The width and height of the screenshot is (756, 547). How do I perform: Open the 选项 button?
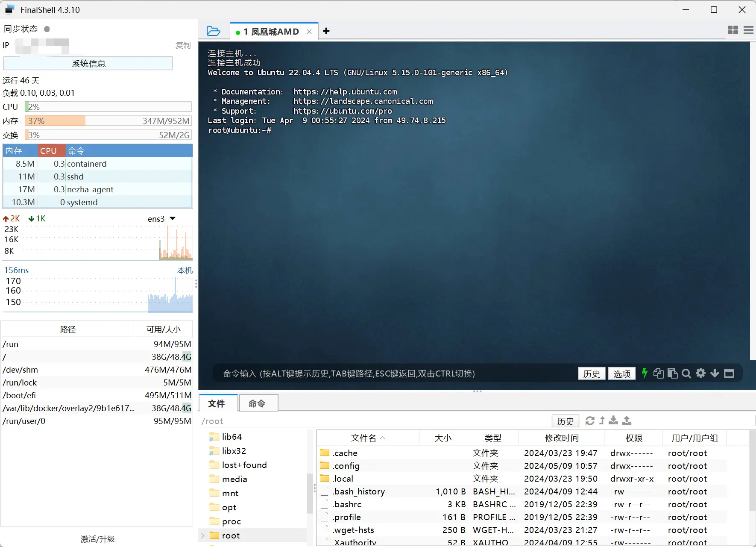622,373
